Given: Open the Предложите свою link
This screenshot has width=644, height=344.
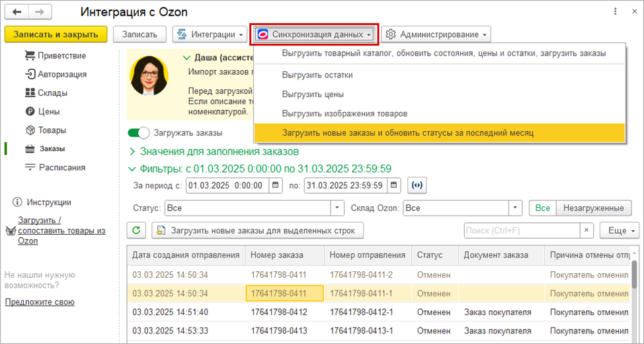Looking at the screenshot, I should (x=40, y=302).
